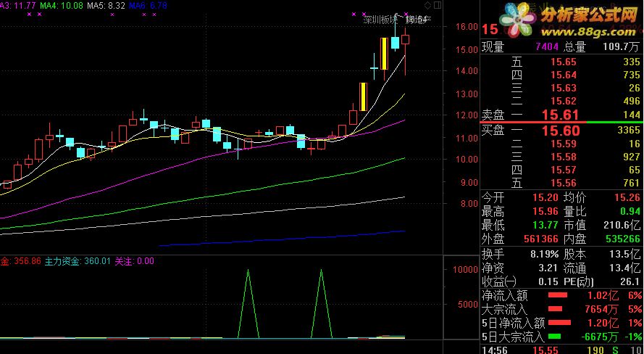Click the 总量 value 109.7万

point(622,47)
